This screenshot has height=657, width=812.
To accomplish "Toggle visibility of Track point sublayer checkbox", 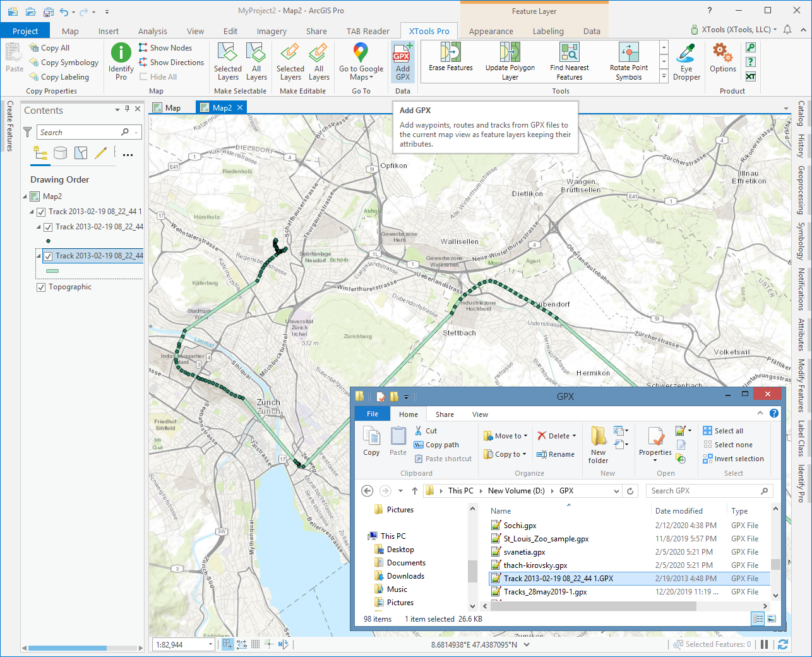I will pyautogui.click(x=47, y=227).
